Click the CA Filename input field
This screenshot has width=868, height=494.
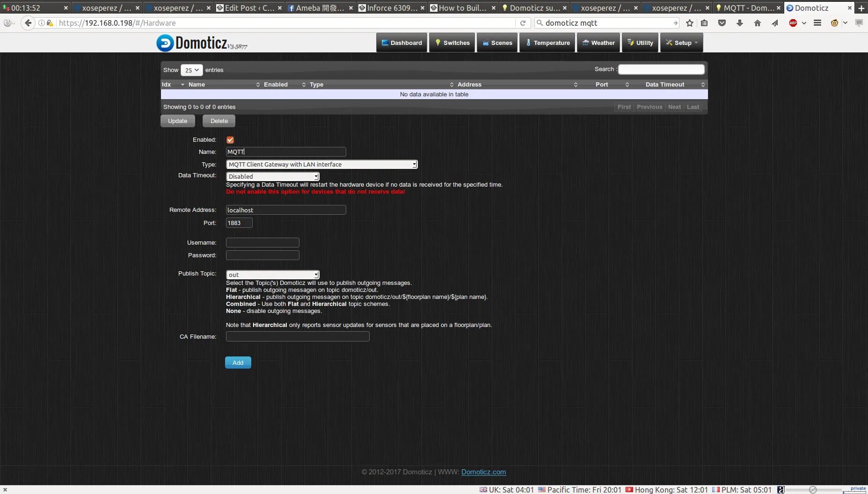(298, 337)
